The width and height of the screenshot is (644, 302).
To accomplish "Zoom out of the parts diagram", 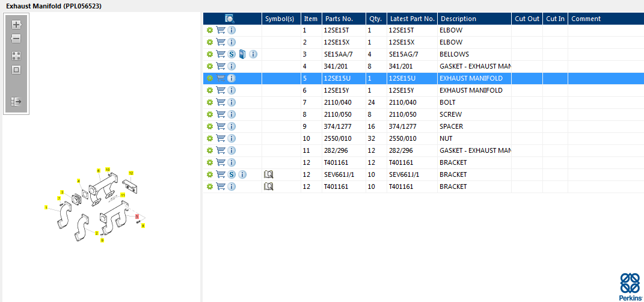I will pyautogui.click(x=16, y=39).
